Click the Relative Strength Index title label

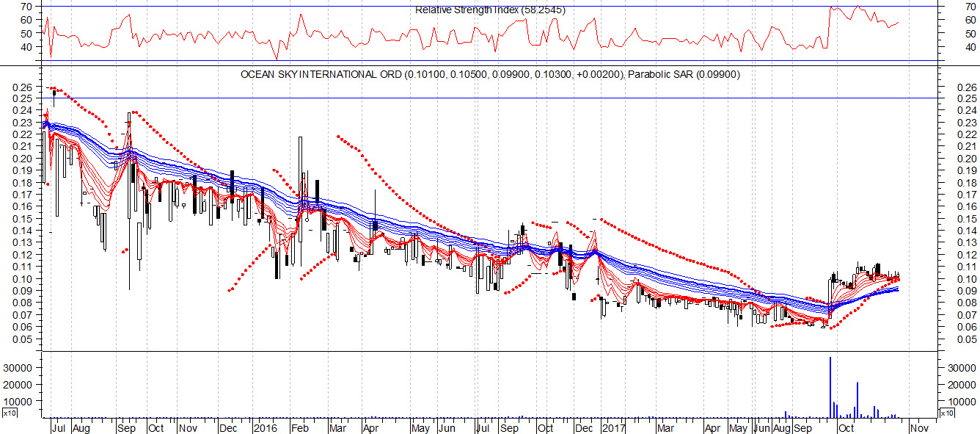pyautogui.click(x=490, y=10)
